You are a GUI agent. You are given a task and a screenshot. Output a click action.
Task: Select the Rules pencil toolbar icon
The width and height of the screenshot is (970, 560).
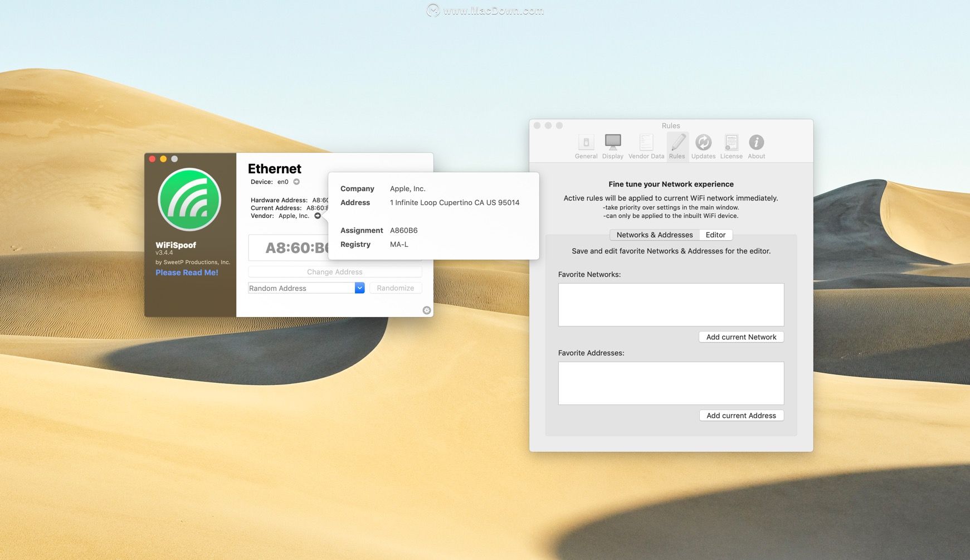tap(677, 146)
